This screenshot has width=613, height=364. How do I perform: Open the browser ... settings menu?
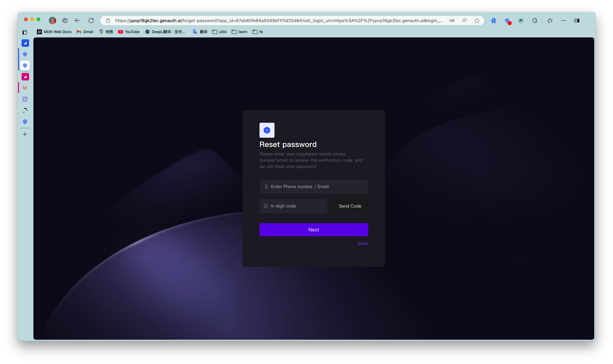(563, 21)
